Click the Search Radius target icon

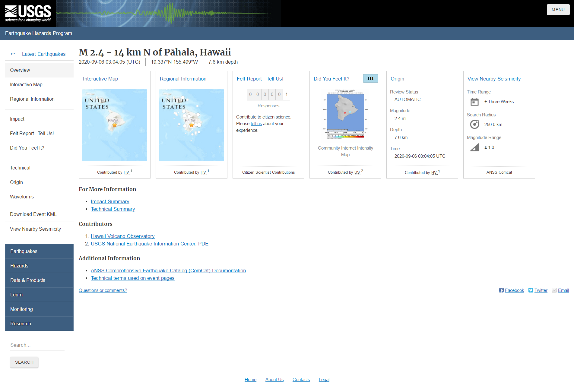point(474,125)
